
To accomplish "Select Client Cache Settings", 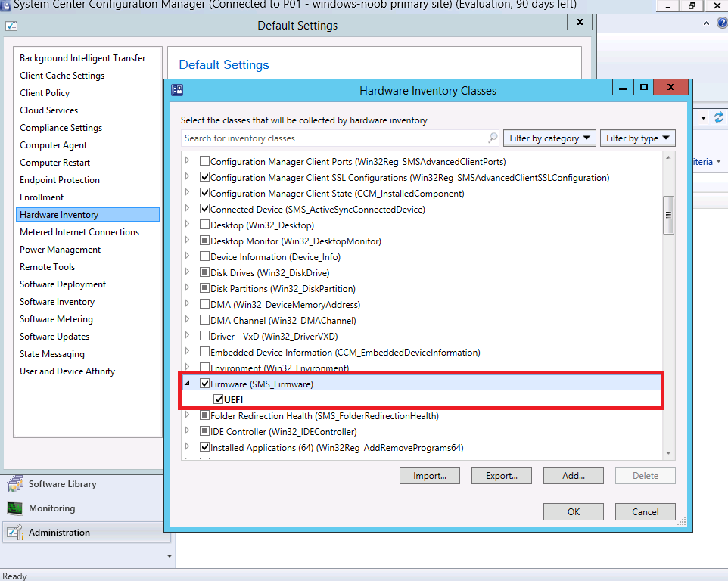I will coord(62,75).
